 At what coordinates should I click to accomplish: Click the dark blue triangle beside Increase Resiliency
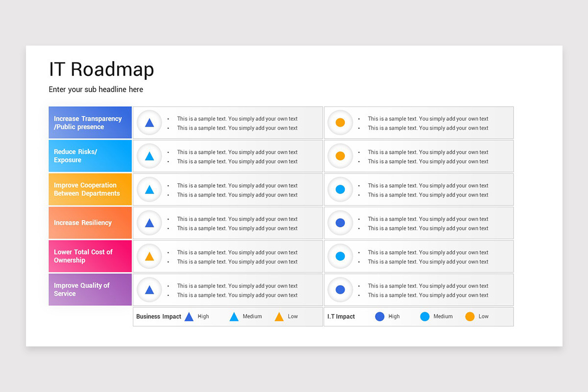tap(149, 223)
